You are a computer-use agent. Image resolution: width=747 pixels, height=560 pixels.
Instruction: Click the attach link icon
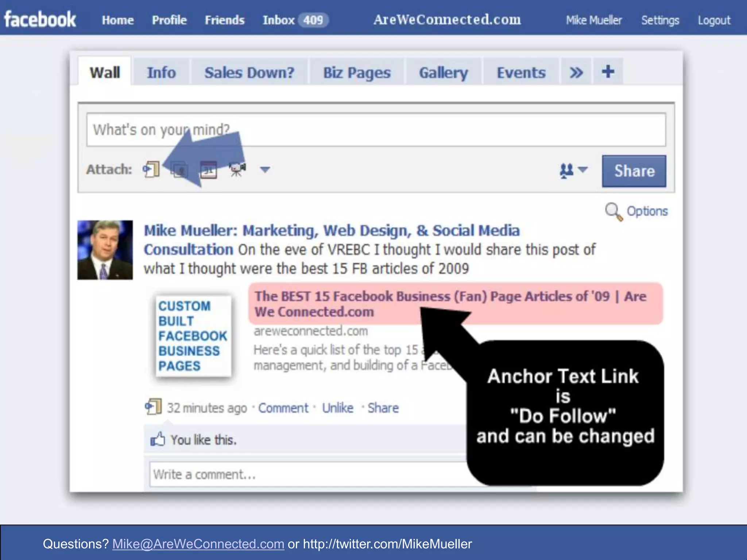(151, 170)
